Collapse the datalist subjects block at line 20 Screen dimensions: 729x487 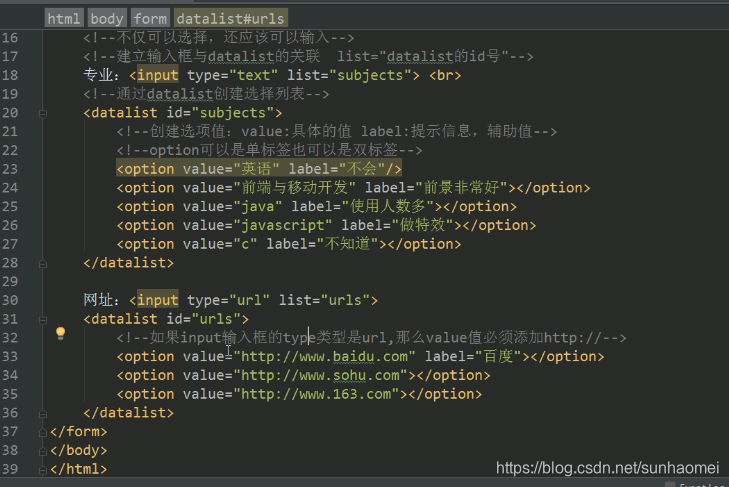point(43,113)
